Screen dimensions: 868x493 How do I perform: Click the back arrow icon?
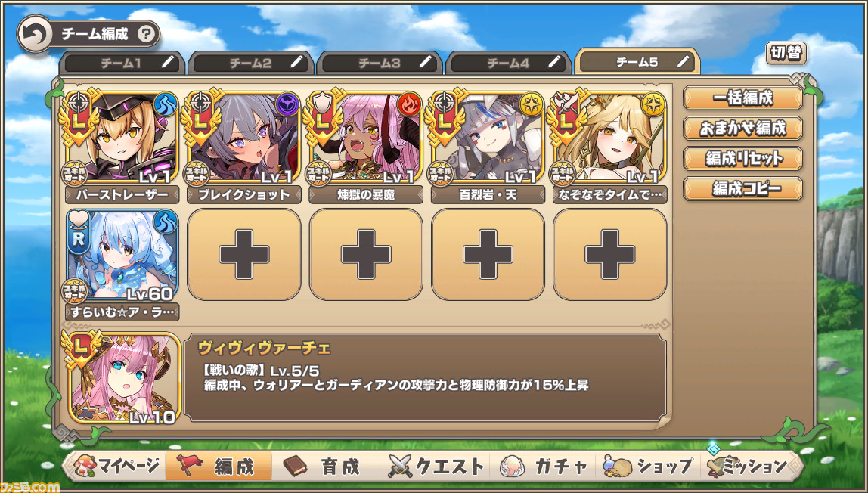pyautogui.click(x=35, y=34)
